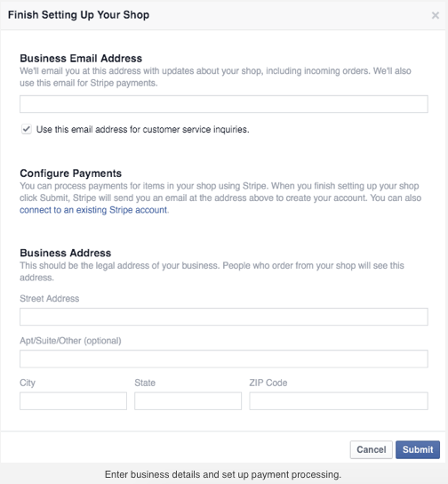Click the 'Use this email address' checkbox label
Image resolution: width=448 pixels, height=484 pixels.
coord(142,129)
